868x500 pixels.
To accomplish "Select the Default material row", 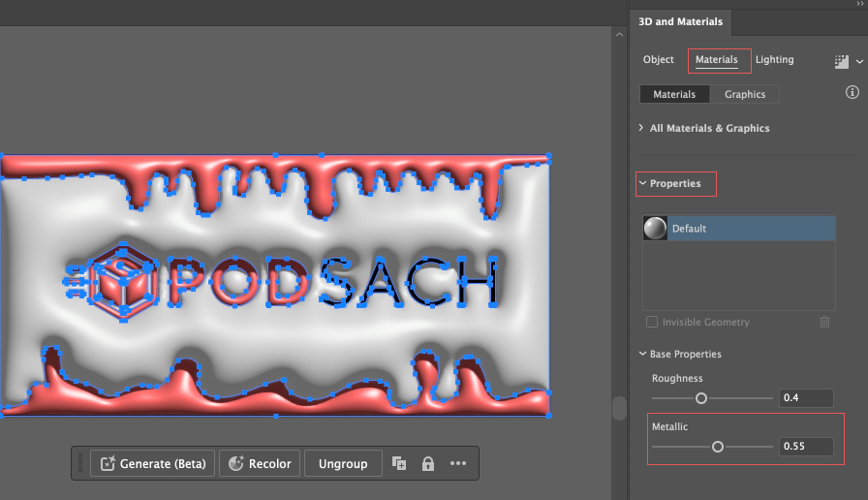I will click(x=739, y=228).
